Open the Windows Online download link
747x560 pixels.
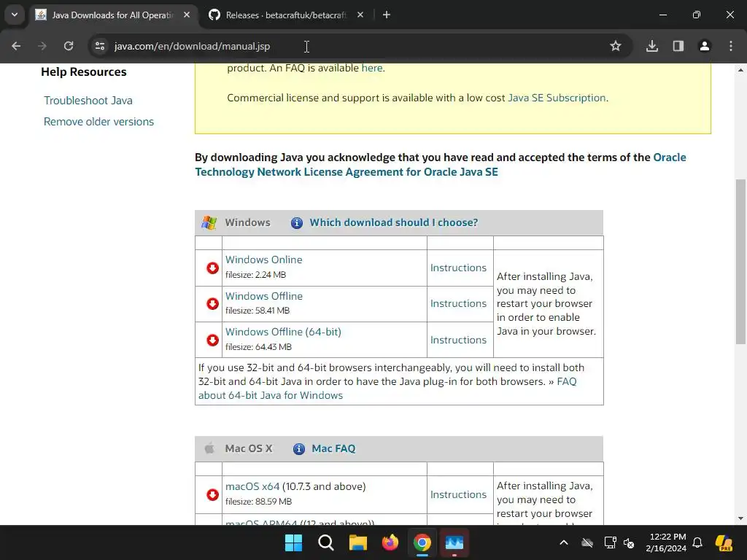(x=264, y=260)
